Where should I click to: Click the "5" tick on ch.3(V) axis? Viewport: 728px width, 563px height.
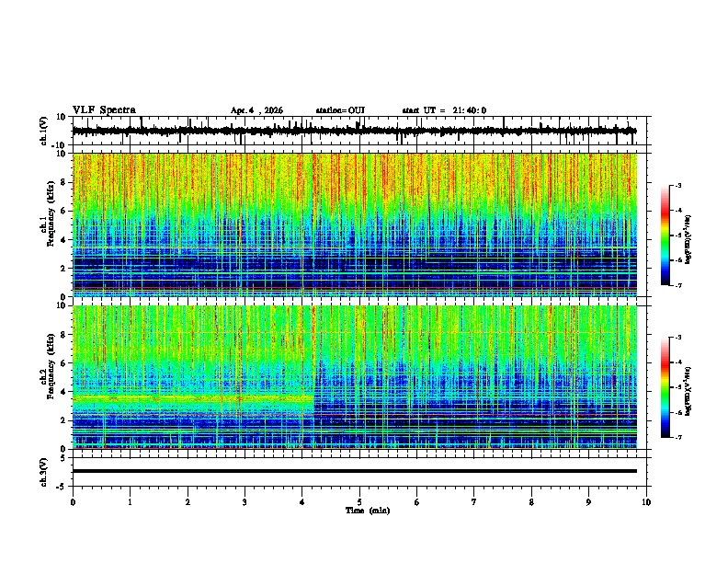click(64, 458)
